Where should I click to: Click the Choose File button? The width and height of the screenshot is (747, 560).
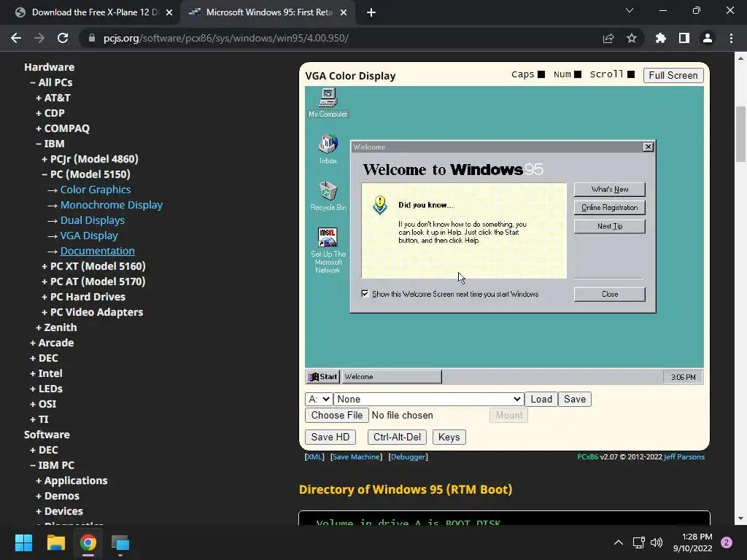(x=337, y=415)
